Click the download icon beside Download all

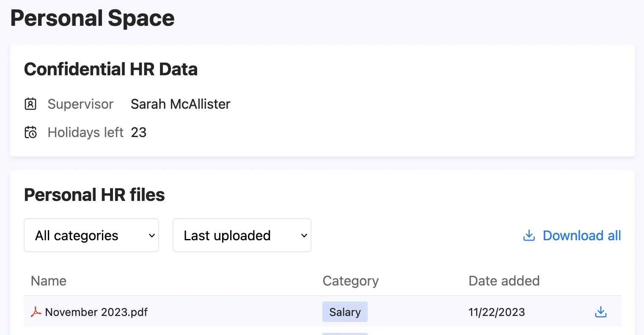(x=529, y=236)
